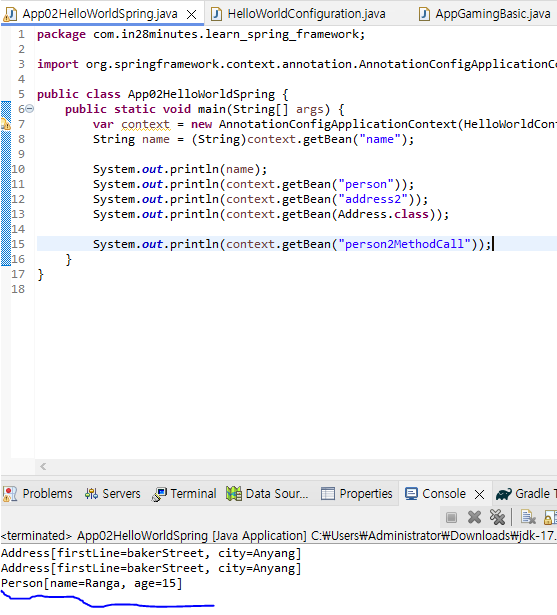This screenshot has height=615, width=557.
Task: Click 'System.out.println(name);' on line 10
Action: [180, 169]
